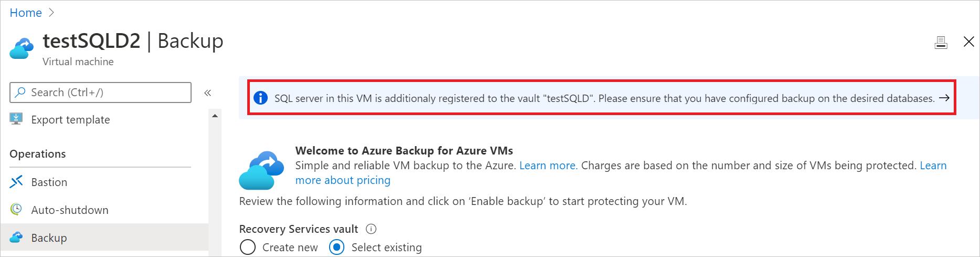980x257 pixels.
Task: Click the Export template icon
Action: click(x=16, y=119)
